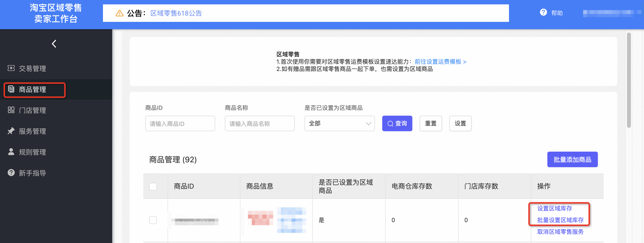The width and height of the screenshot is (644, 243).
Task: Click 取消区域零售服务 link
Action: tap(560, 232)
